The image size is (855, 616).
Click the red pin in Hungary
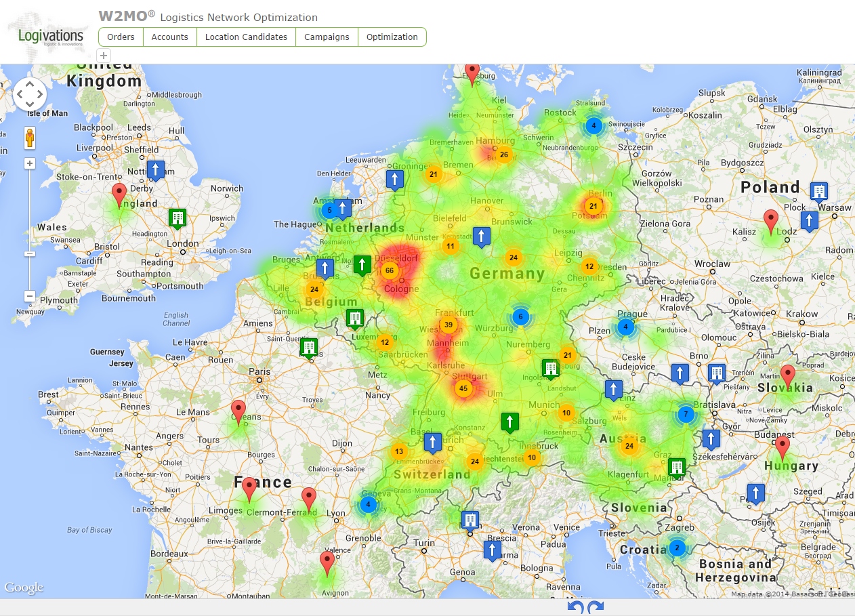[783, 447]
